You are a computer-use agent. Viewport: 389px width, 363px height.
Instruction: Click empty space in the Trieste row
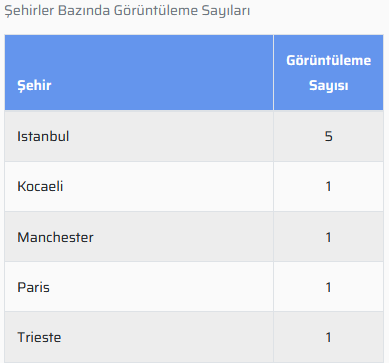(167, 337)
